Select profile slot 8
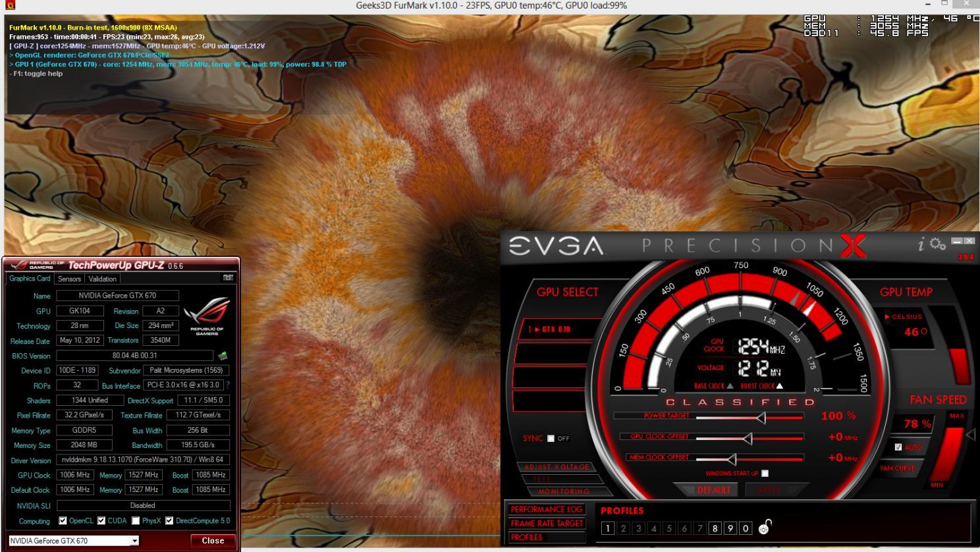 coord(715,528)
